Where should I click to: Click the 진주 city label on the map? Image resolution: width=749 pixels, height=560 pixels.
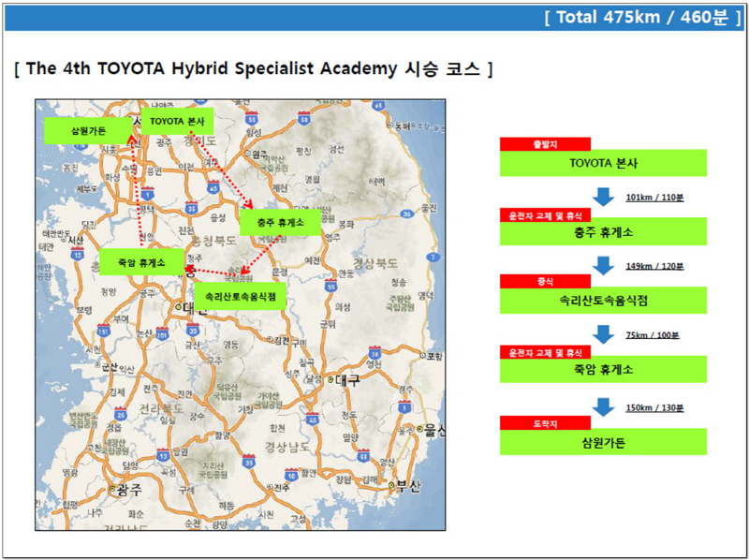pyautogui.click(x=282, y=488)
